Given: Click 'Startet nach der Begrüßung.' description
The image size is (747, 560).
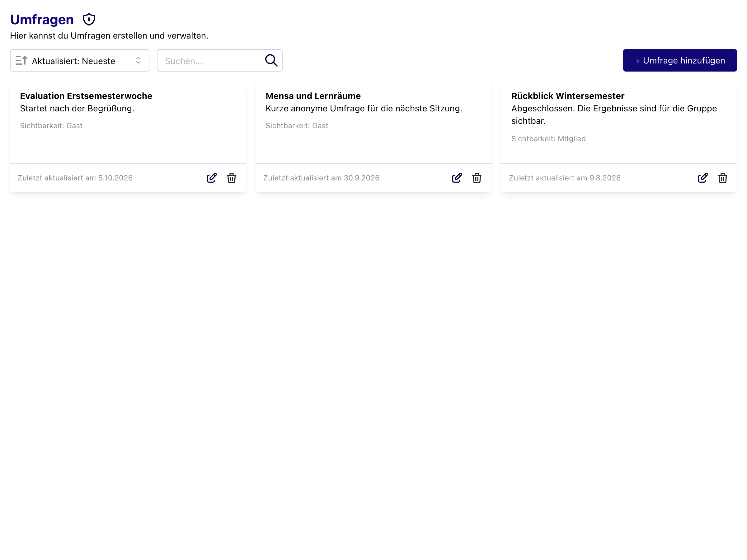Looking at the screenshot, I should (x=77, y=108).
